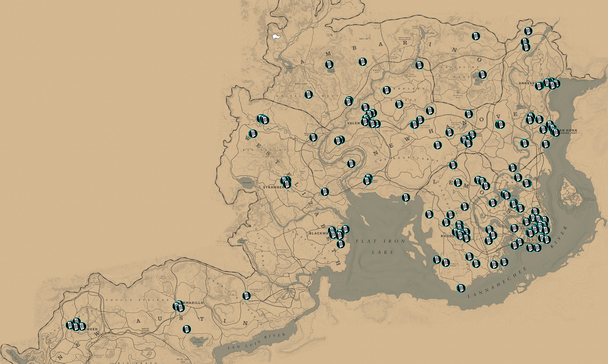
Task: Click the white flag marker northwest of Ambarino
Action: coord(276,38)
